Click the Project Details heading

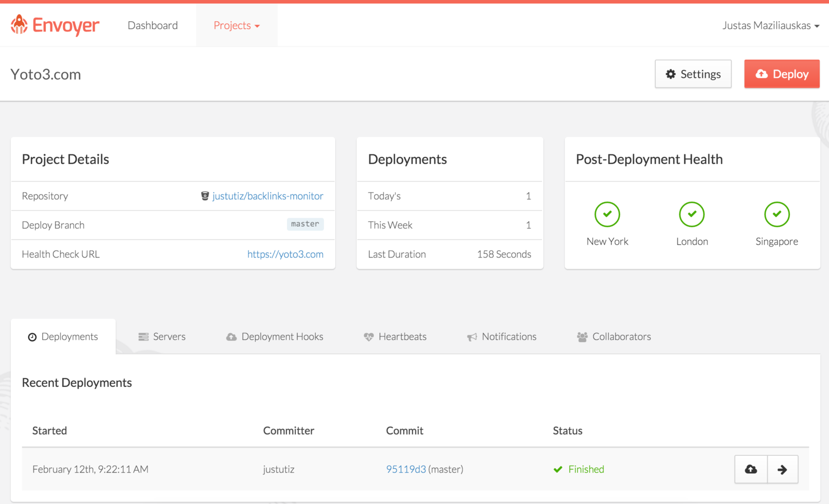66,159
